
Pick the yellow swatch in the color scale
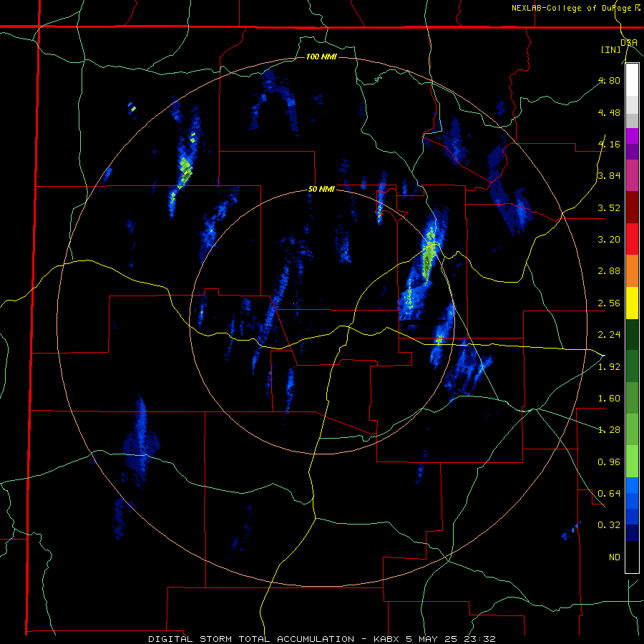click(632, 303)
